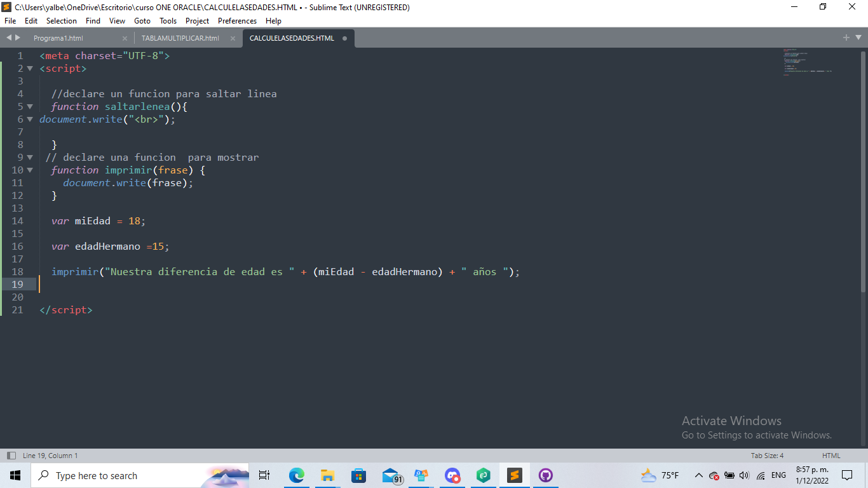Click the closing script tag on line 21
This screenshot has height=488, width=868.
click(x=66, y=310)
